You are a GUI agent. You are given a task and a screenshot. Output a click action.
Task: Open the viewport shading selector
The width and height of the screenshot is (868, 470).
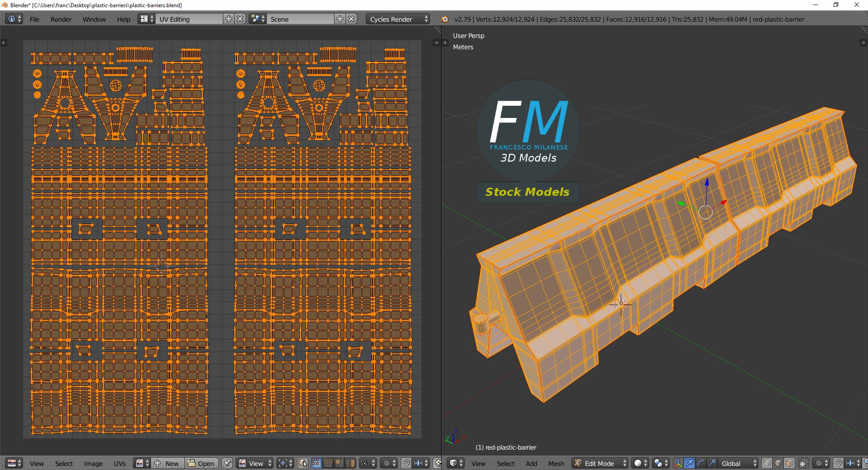coord(640,463)
